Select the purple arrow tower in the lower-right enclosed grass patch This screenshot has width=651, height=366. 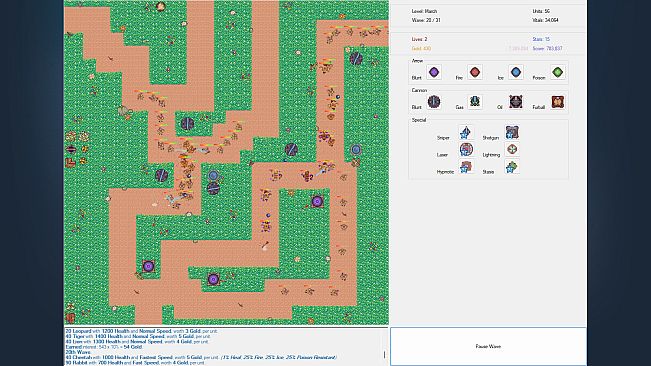[x=317, y=202]
